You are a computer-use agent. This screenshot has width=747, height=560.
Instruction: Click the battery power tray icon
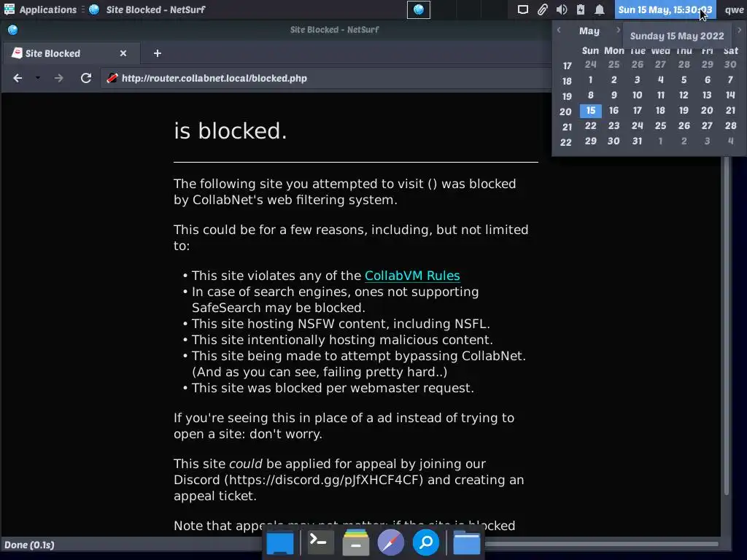(x=580, y=9)
